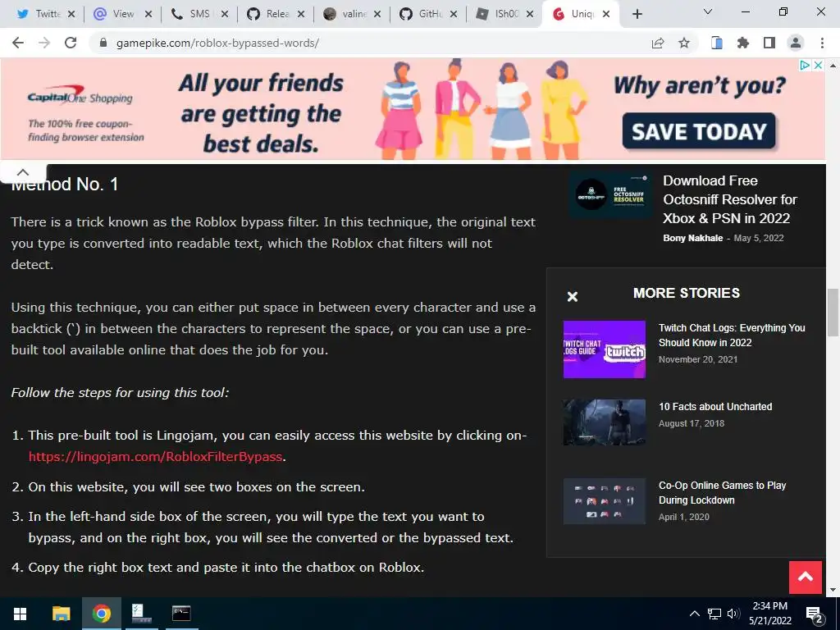Image resolution: width=840 pixels, height=630 pixels.
Task: Open the volume tray icon
Action: tap(733, 614)
